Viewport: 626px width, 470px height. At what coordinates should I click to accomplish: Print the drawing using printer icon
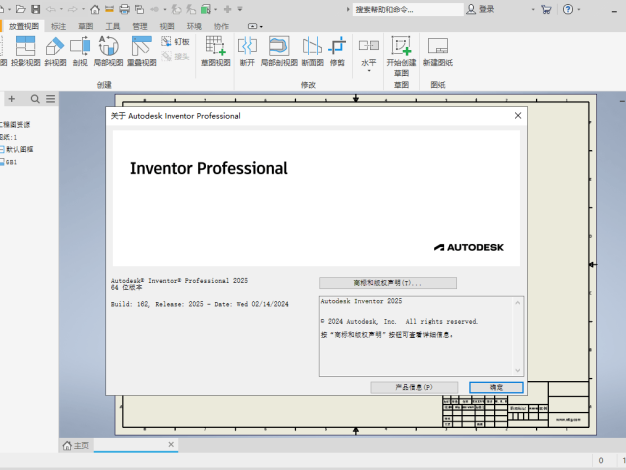(x=125, y=9)
